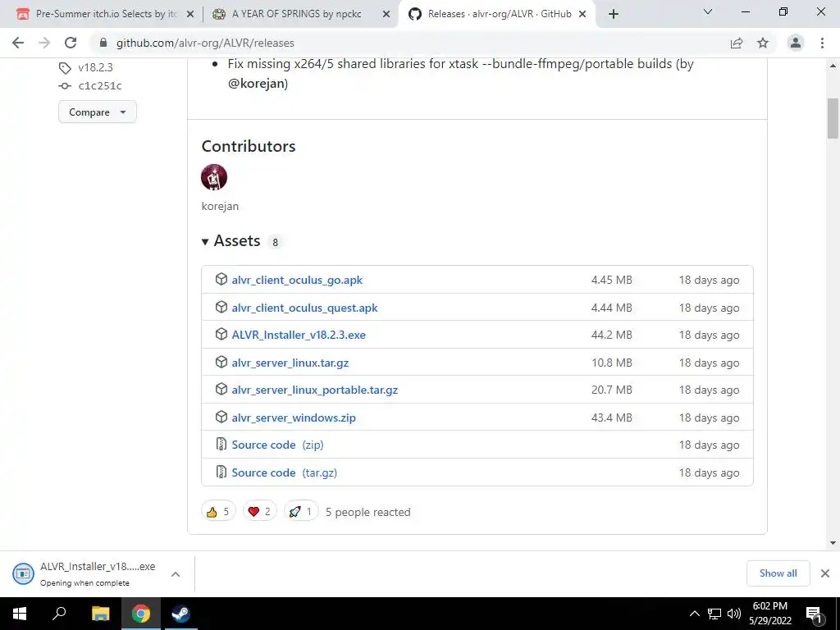Click the share page icon in address bar
Viewport: 840px width, 630px height.
click(x=737, y=43)
